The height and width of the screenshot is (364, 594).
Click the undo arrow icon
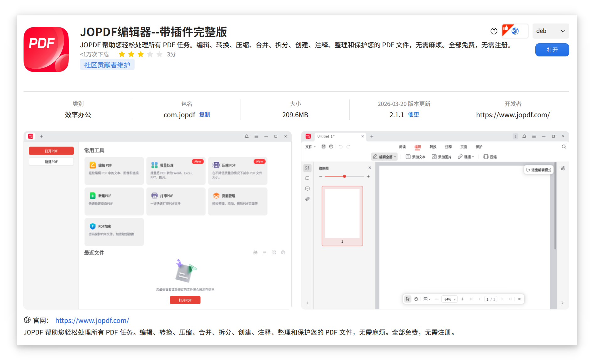[341, 146]
